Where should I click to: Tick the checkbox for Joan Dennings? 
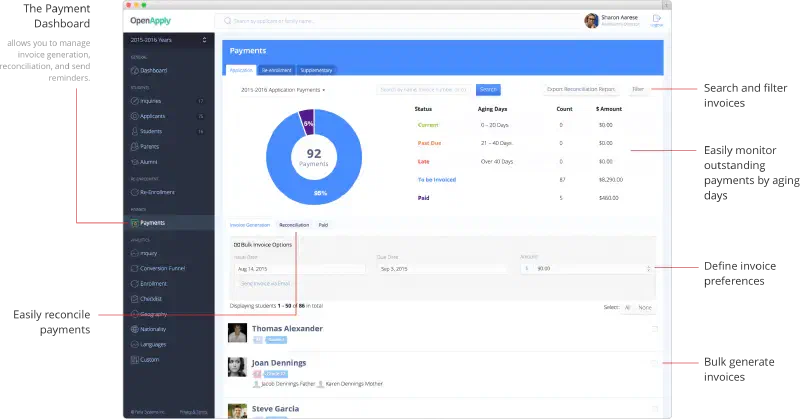pyautogui.click(x=655, y=363)
